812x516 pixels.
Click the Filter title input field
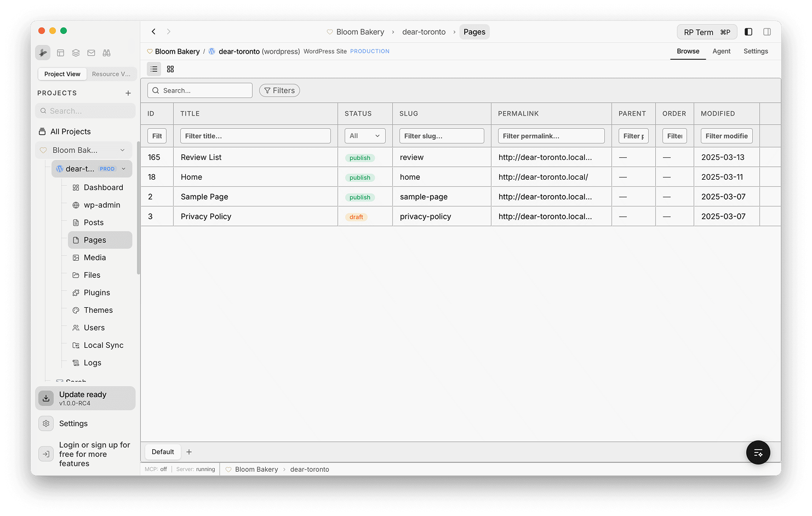[x=255, y=135]
